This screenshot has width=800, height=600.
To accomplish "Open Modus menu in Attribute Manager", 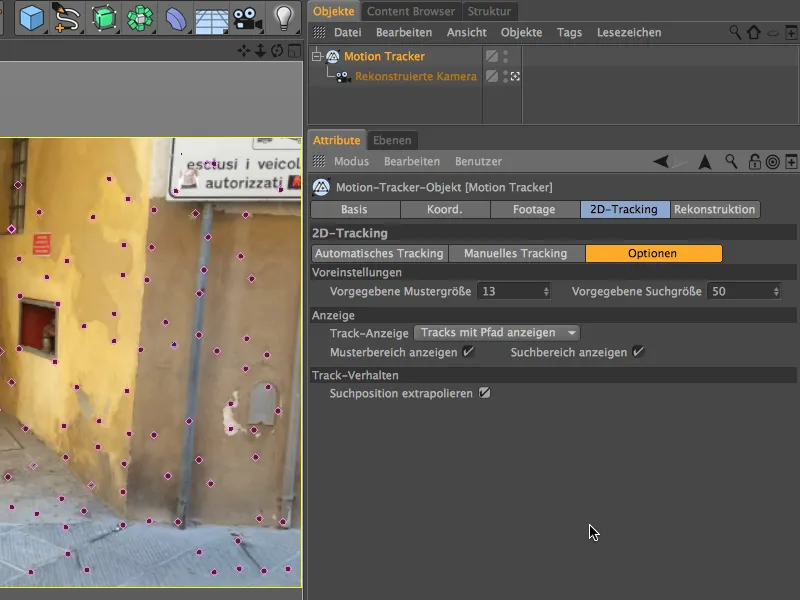I will pos(352,162).
